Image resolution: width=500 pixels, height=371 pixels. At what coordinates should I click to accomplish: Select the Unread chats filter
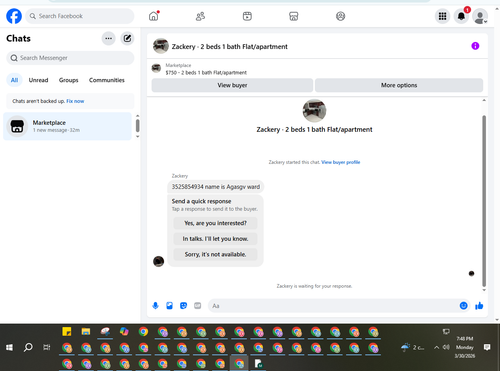[38, 80]
